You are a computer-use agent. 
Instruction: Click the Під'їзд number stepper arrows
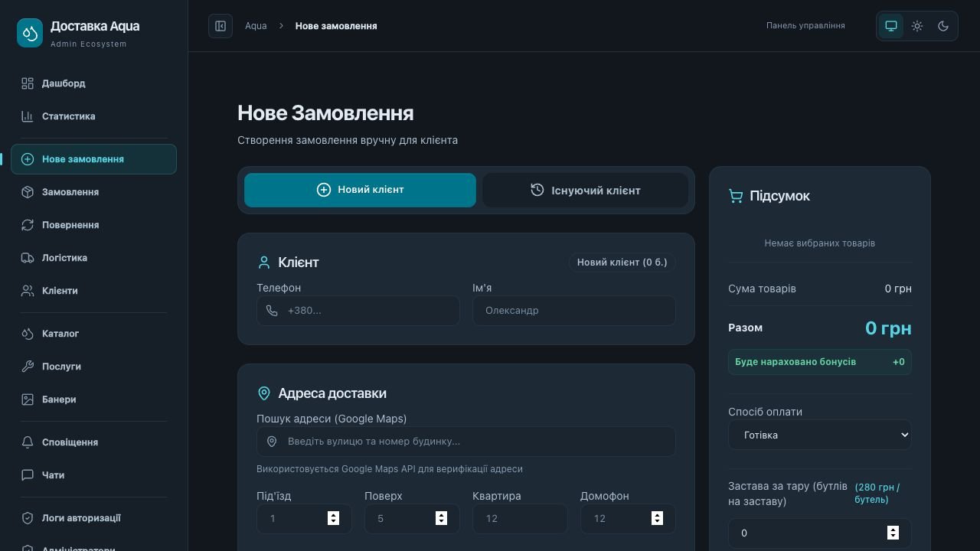[x=333, y=519]
